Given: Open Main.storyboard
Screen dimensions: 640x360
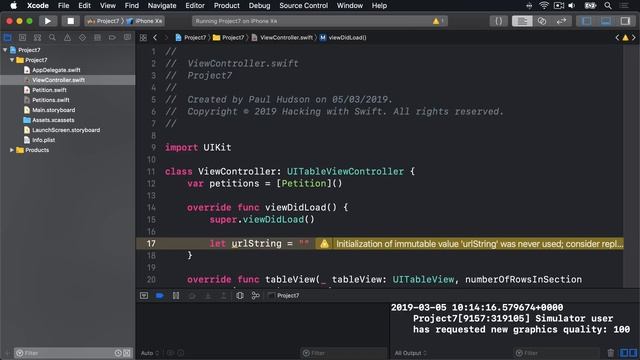Looking at the screenshot, I should pos(53,110).
